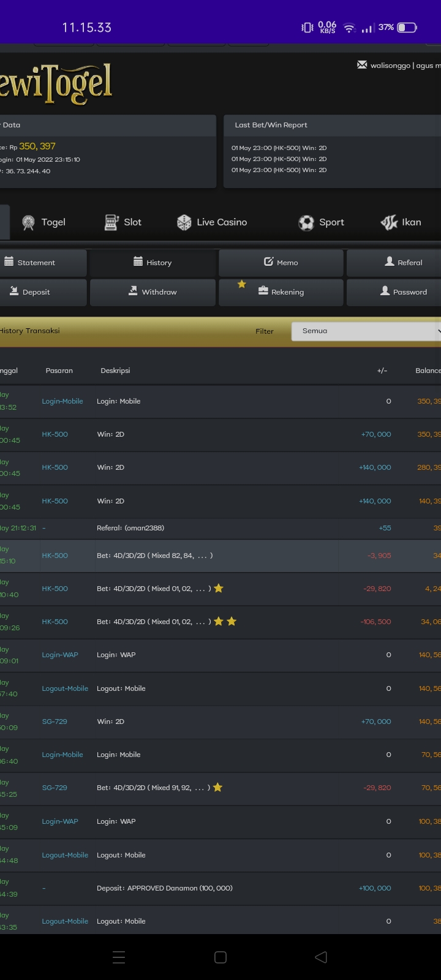Open the Sport soccer ball category

[306, 223]
